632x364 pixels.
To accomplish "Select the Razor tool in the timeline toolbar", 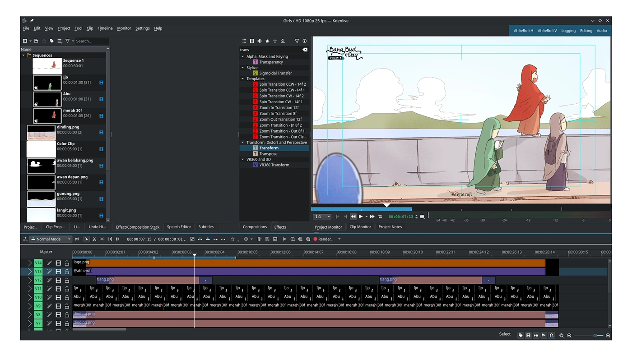I will coord(94,239).
